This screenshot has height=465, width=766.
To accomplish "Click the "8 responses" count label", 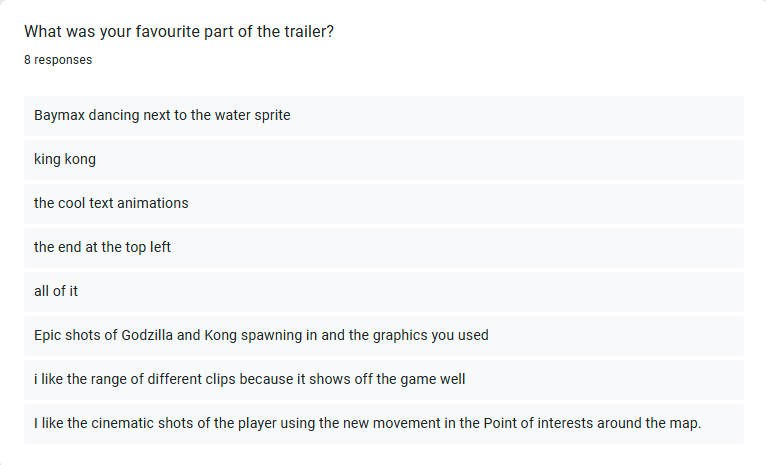I will tap(58, 60).
